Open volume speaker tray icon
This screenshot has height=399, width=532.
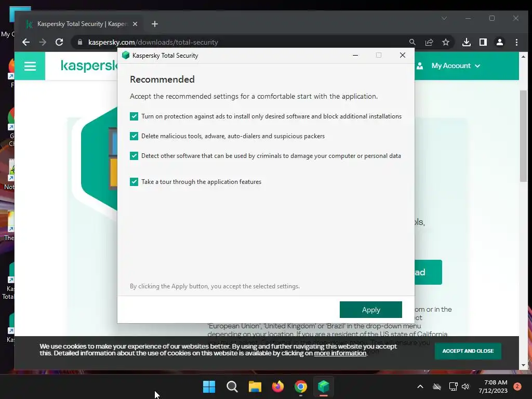[465, 387]
